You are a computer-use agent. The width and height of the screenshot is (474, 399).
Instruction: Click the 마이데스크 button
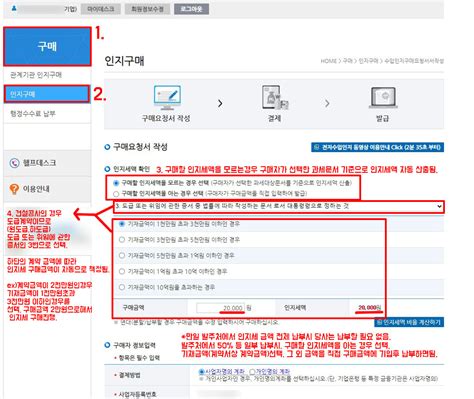click(101, 9)
